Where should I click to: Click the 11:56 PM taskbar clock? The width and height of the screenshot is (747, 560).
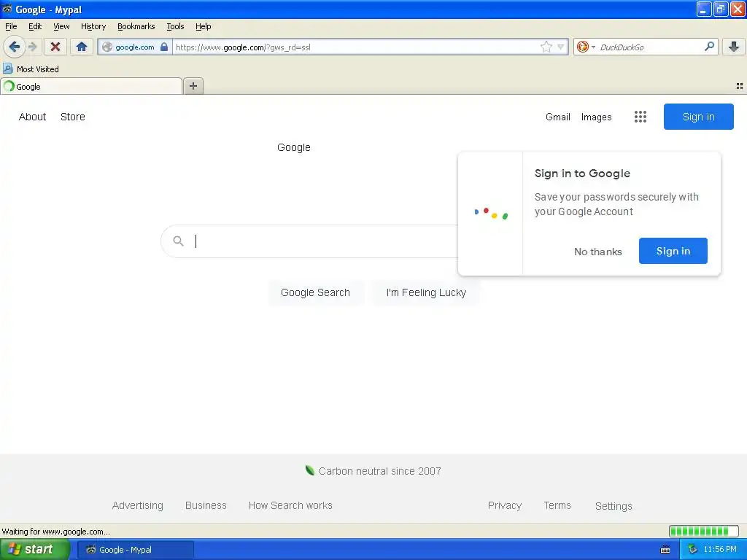click(x=720, y=550)
